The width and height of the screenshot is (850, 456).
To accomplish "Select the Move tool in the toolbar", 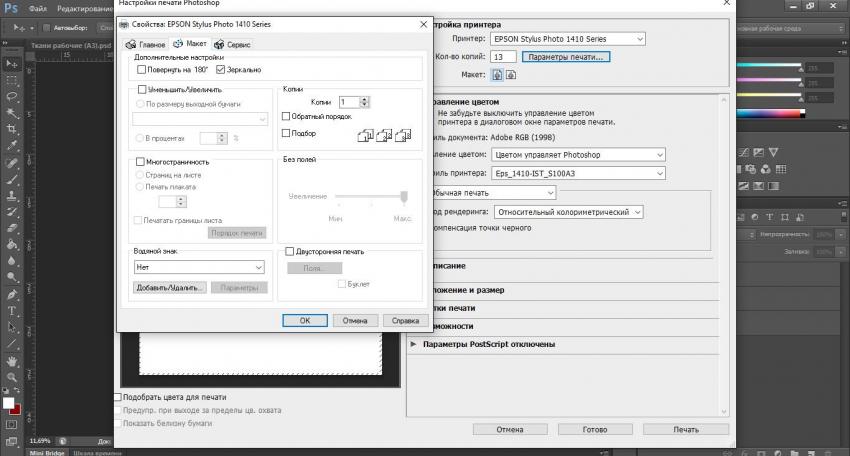I will pos(12,63).
